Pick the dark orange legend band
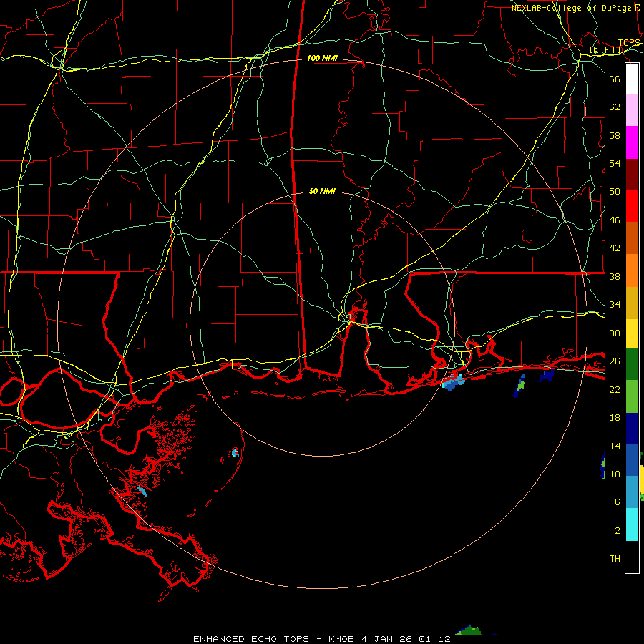The width and height of the screenshot is (644, 644). tap(632, 238)
